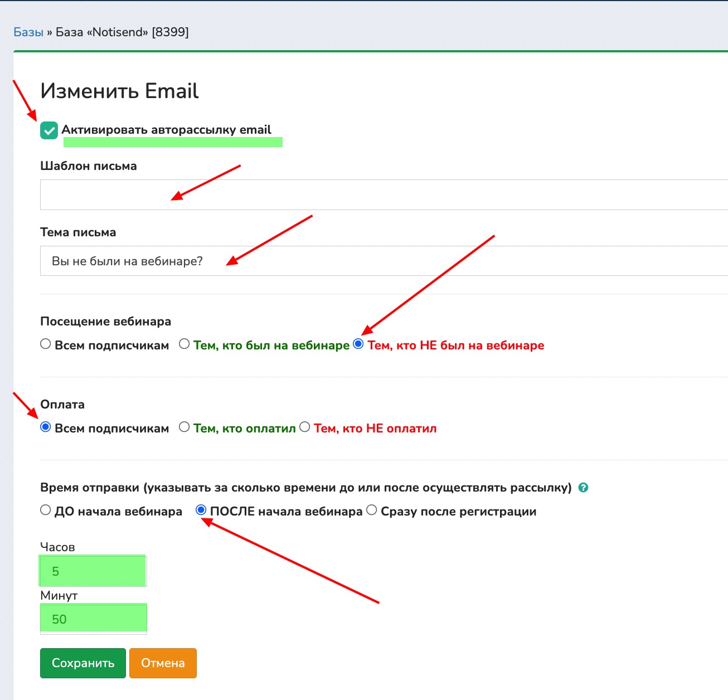Viewport: 728px width, 700px height.
Task: Open the Шаблон письма template selector
Action: tap(384, 195)
